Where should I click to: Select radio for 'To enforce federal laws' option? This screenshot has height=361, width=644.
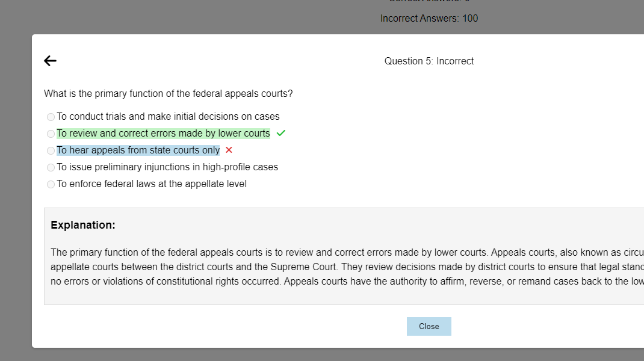[51, 184]
